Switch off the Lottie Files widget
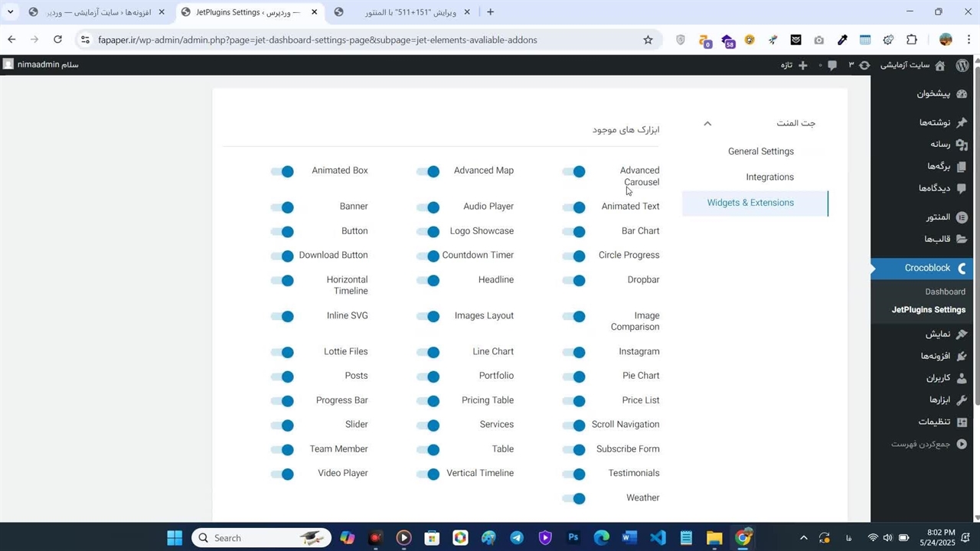The width and height of the screenshot is (980, 551). [x=283, y=352]
